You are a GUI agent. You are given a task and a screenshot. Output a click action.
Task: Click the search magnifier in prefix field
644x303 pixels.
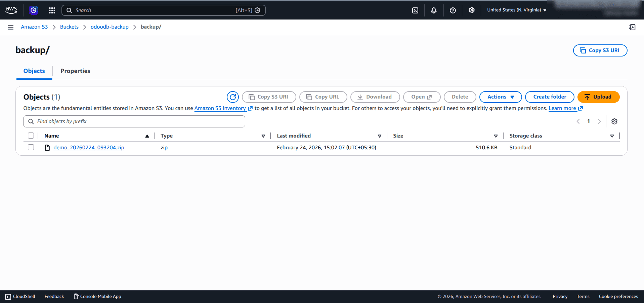pos(31,121)
